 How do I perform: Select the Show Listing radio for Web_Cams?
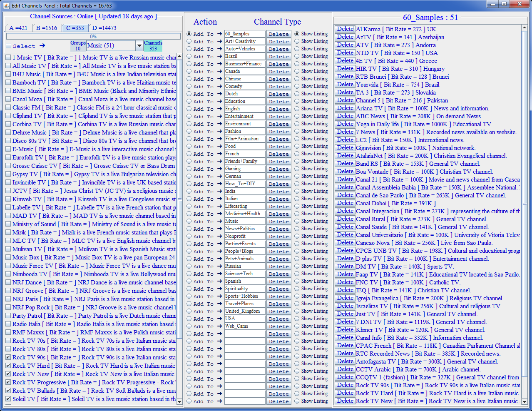click(x=297, y=326)
